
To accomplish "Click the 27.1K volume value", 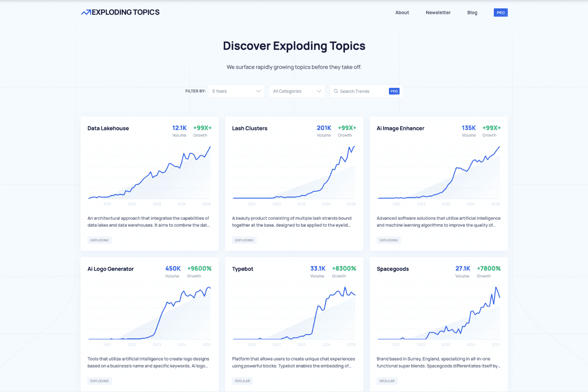I will click(462, 268).
